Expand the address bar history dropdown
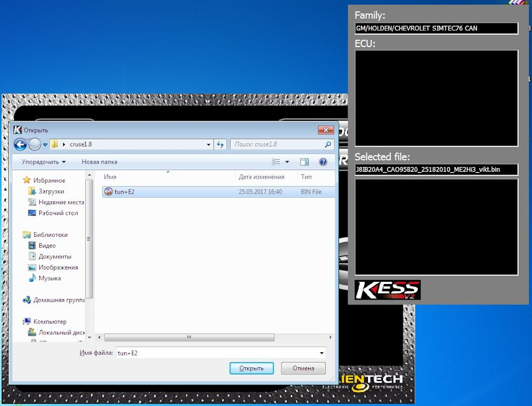This screenshot has height=406, width=532. (208, 145)
